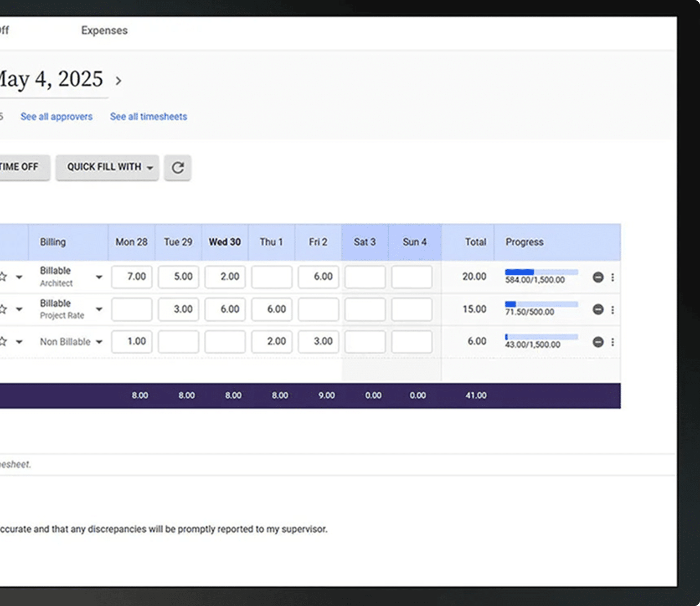The image size is (700, 606).
Task: Open the dropdown arrow beside the Non Billable row star
Action: coord(19,342)
